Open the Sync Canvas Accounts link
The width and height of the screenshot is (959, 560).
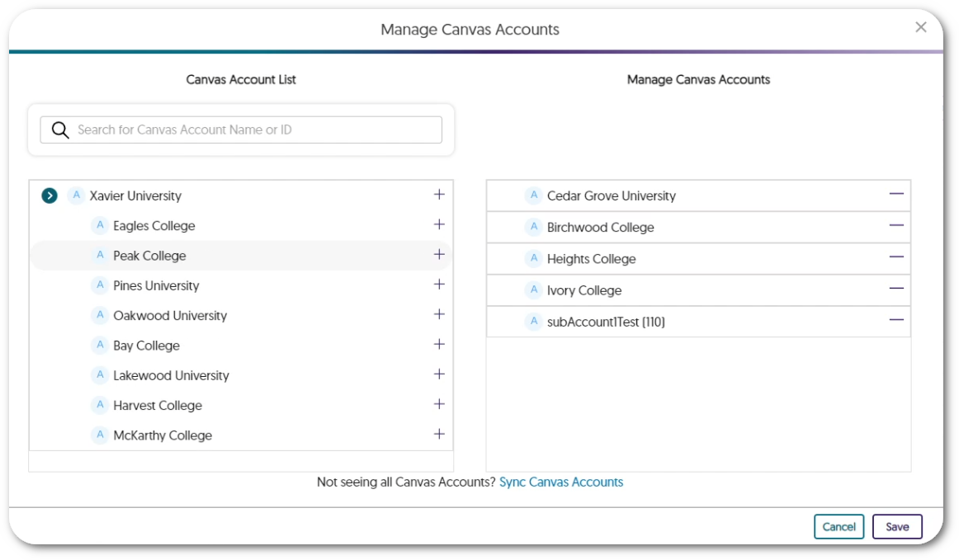click(x=561, y=482)
